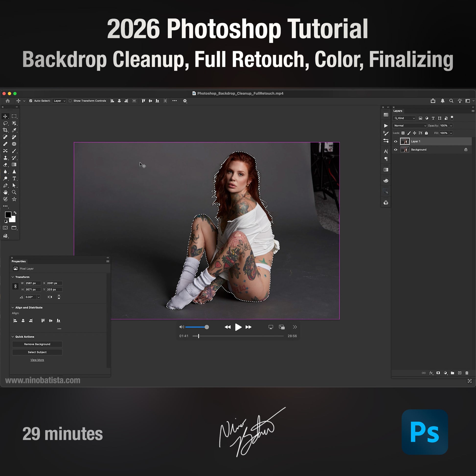Select the Type tool
The height and width of the screenshot is (476, 476).
[14, 178]
